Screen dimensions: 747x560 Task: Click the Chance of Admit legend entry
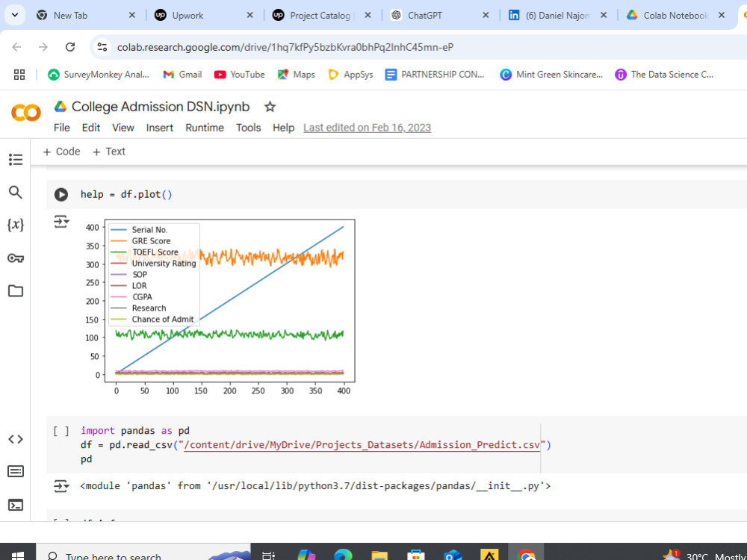pyautogui.click(x=162, y=319)
